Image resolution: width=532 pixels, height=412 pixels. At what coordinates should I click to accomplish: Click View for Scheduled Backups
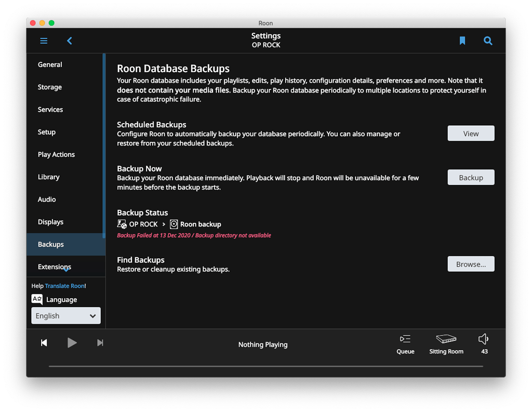pos(470,133)
